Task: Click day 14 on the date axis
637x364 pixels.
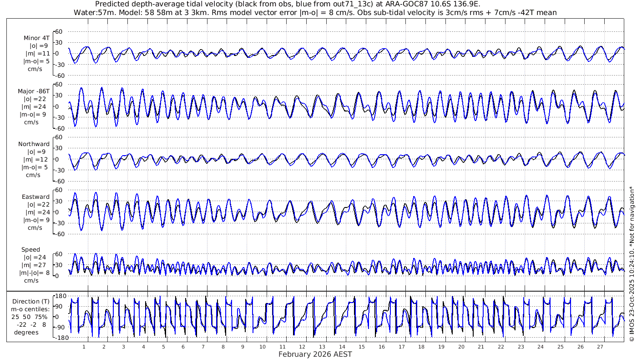Action: click(x=342, y=347)
